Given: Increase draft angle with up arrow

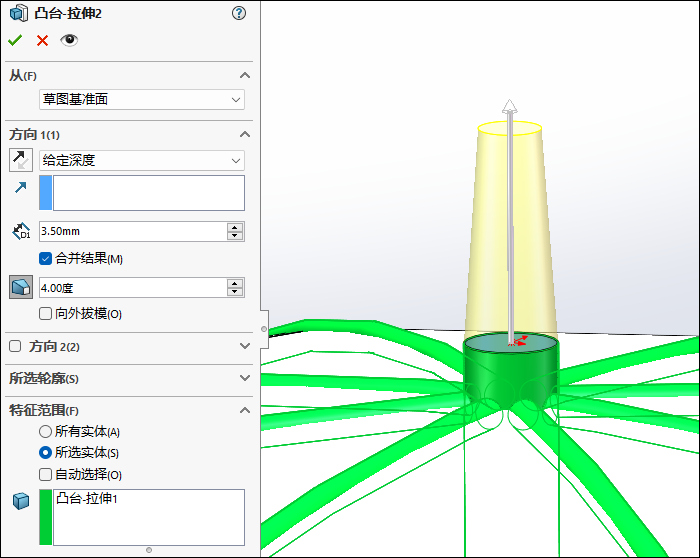Looking at the screenshot, I should (x=235, y=283).
